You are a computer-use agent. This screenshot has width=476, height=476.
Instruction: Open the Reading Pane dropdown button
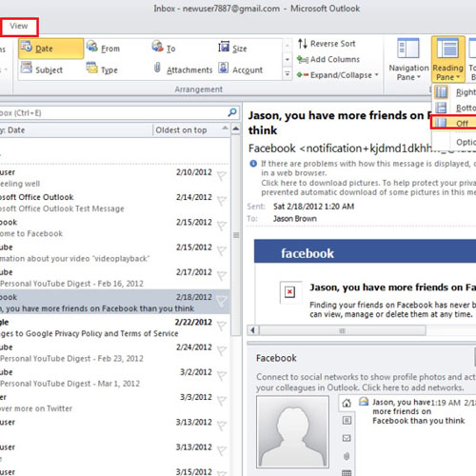coord(447,60)
